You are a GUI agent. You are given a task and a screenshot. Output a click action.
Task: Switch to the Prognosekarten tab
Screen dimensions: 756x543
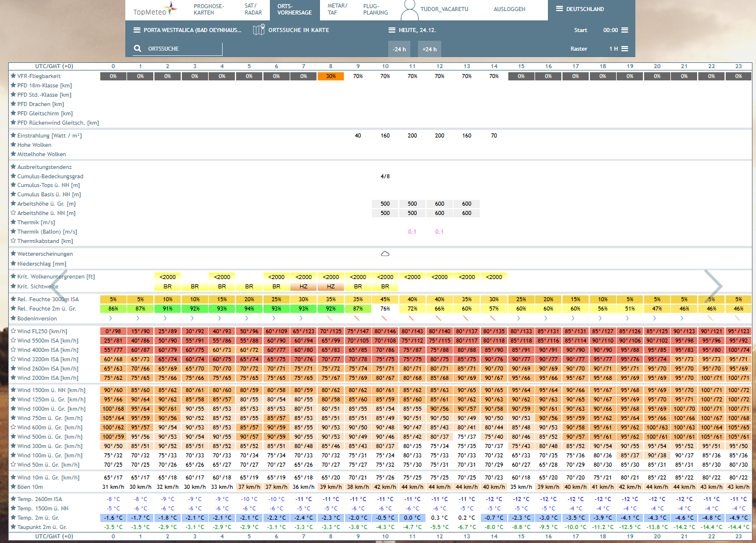tap(209, 9)
